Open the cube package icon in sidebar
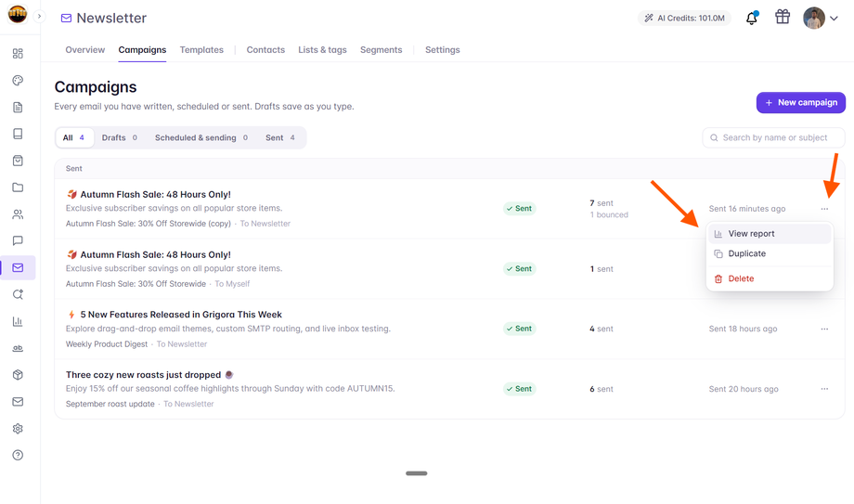Image resolution: width=854 pixels, height=504 pixels. [18, 375]
